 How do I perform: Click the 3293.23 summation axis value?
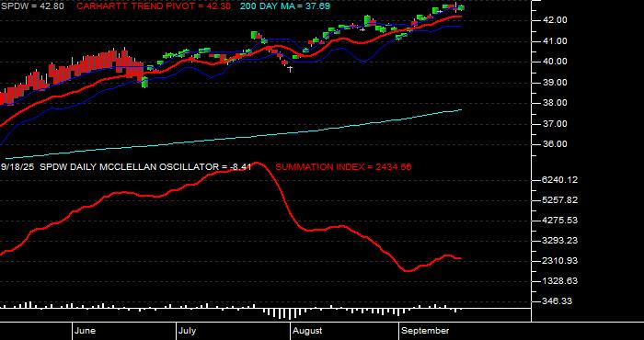click(559, 241)
